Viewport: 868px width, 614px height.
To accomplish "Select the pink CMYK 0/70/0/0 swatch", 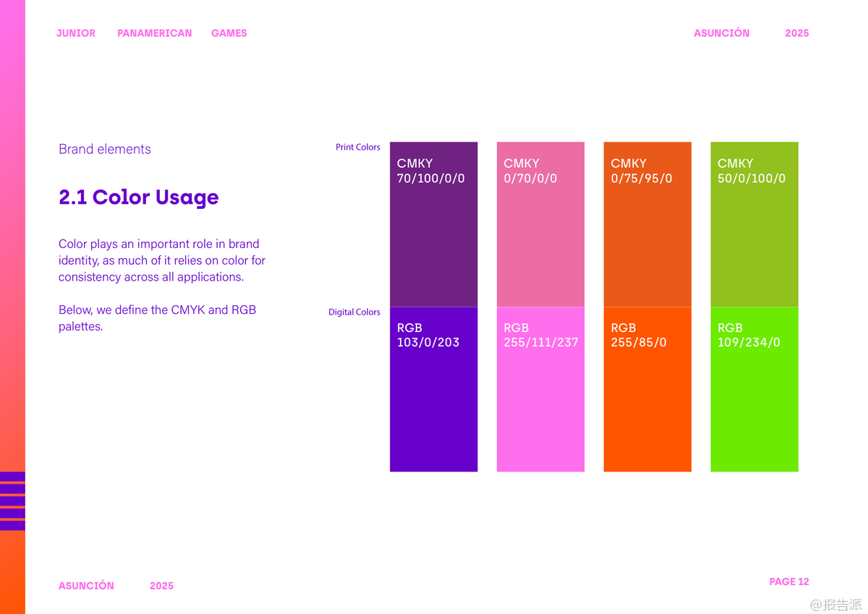I will click(540, 224).
